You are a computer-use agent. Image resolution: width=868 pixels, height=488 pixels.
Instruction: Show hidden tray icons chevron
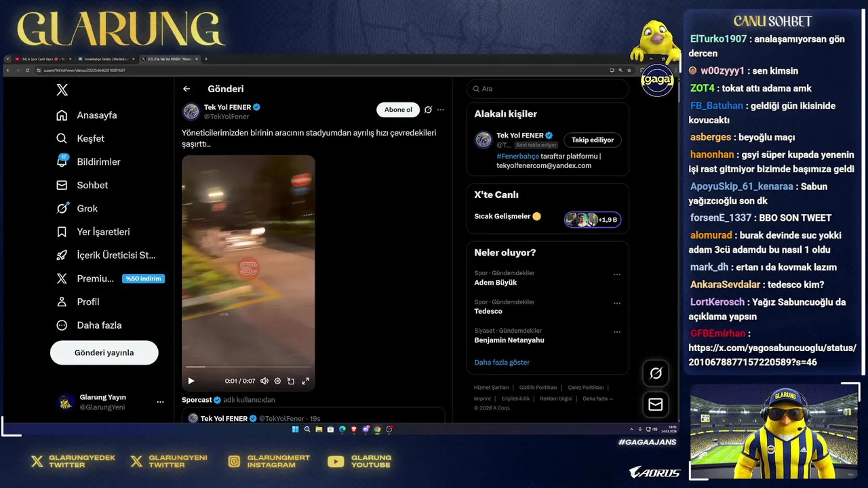coord(631,429)
